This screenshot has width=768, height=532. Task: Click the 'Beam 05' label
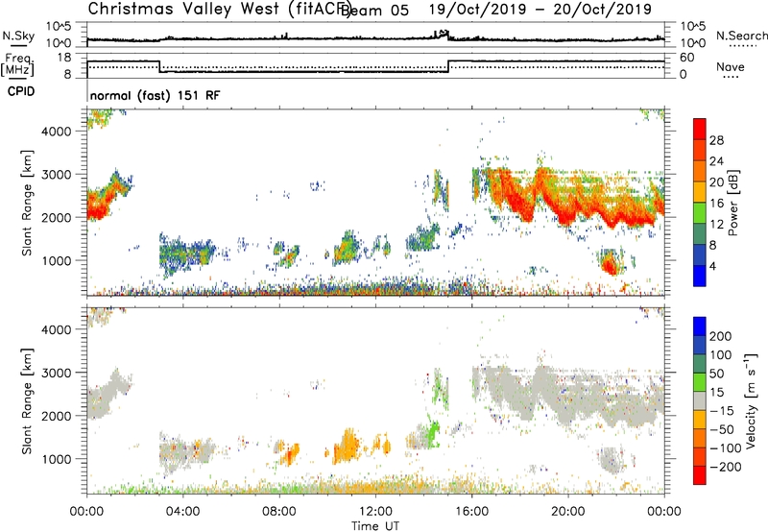click(x=374, y=11)
